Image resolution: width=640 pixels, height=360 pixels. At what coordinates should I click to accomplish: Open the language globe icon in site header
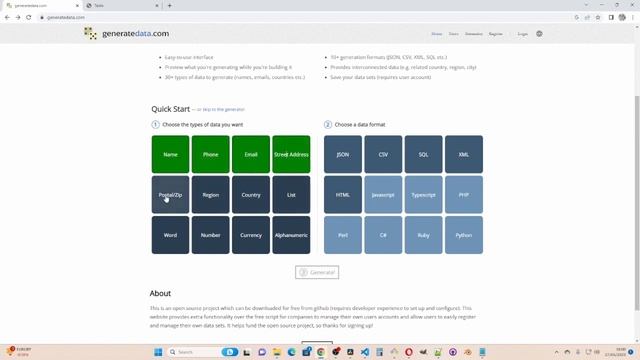coord(539,34)
